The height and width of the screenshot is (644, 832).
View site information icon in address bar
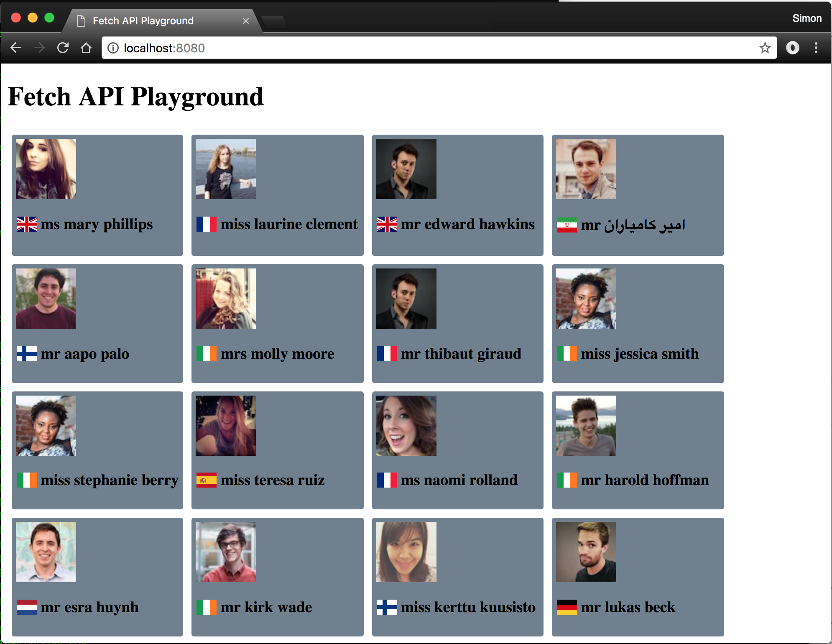point(113,48)
